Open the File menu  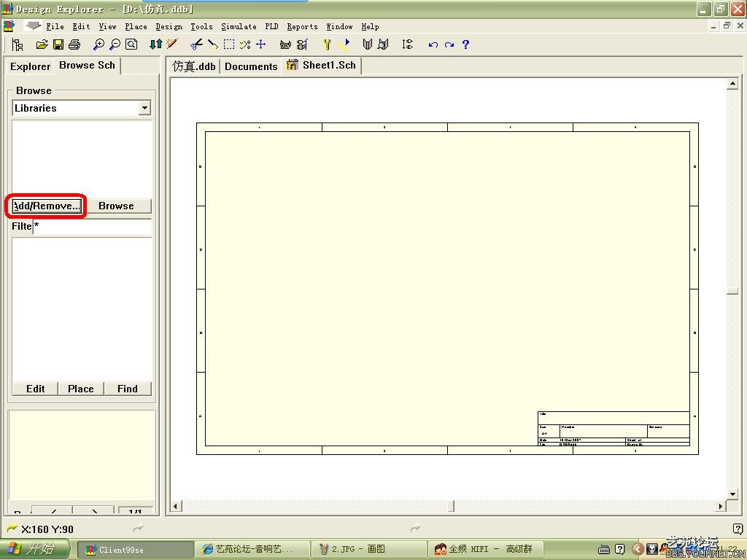[55, 27]
